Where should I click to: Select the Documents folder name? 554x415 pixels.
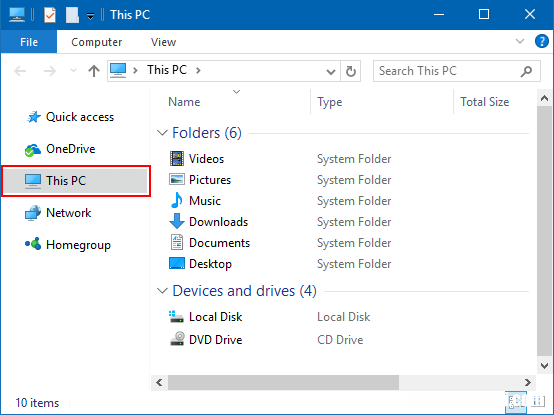[219, 243]
